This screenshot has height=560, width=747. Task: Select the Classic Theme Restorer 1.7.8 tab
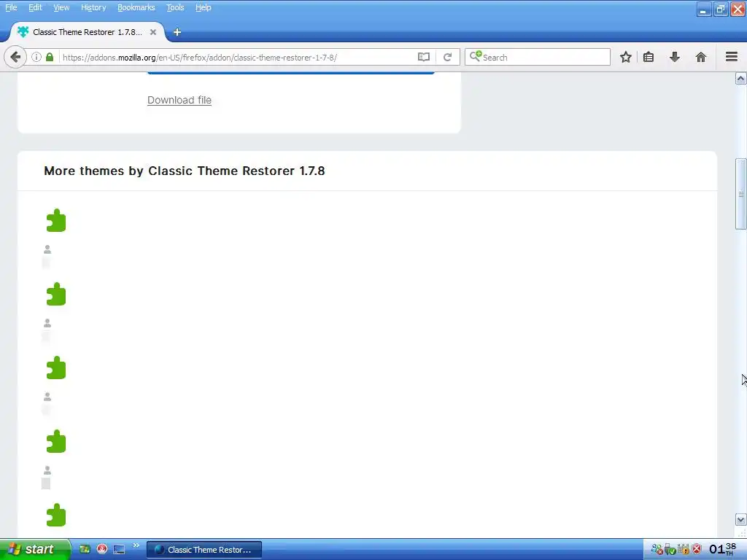click(x=88, y=32)
